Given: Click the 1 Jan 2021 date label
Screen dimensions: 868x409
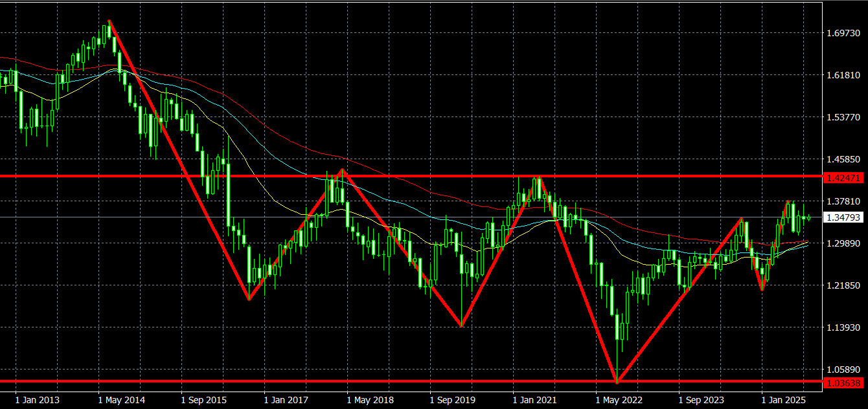Looking at the screenshot, I should click(536, 401).
